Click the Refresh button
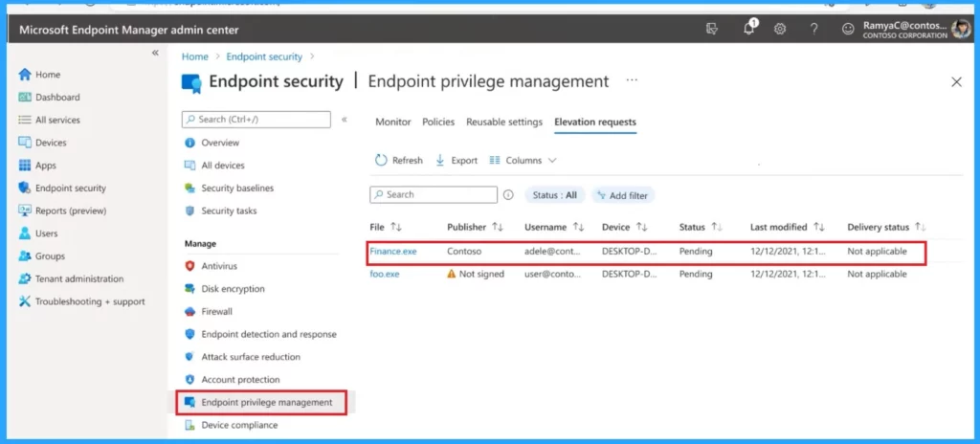 pyautogui.click(x=399, y=160)
